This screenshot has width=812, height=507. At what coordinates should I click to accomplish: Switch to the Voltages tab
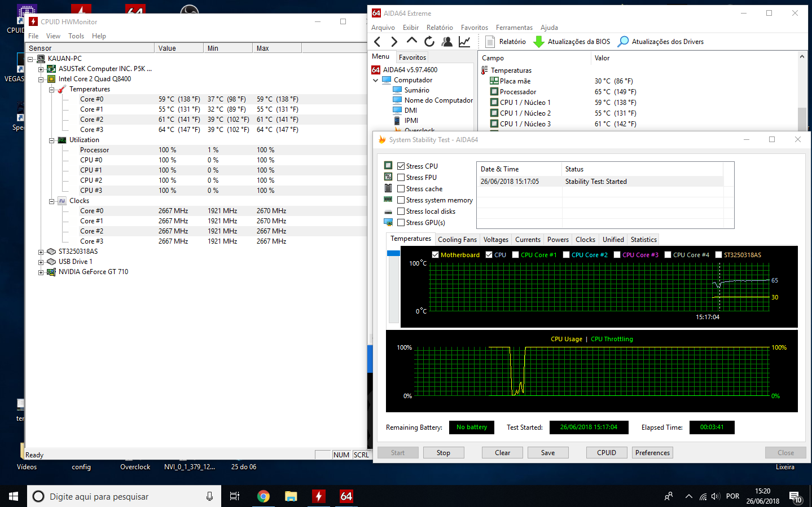(x=495, y=240)
